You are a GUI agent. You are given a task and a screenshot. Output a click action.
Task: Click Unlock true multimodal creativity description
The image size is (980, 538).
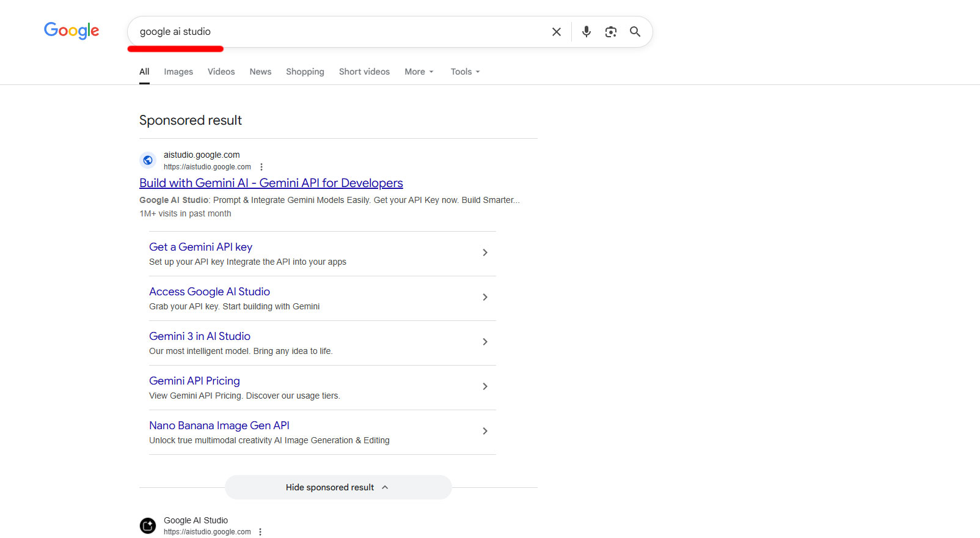(269, 440)
